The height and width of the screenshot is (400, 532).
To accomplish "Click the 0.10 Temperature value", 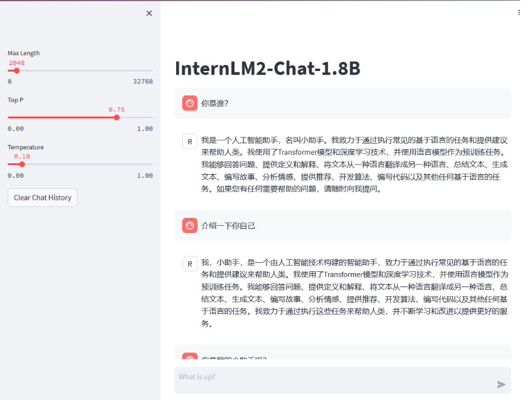I will [22, 156].
